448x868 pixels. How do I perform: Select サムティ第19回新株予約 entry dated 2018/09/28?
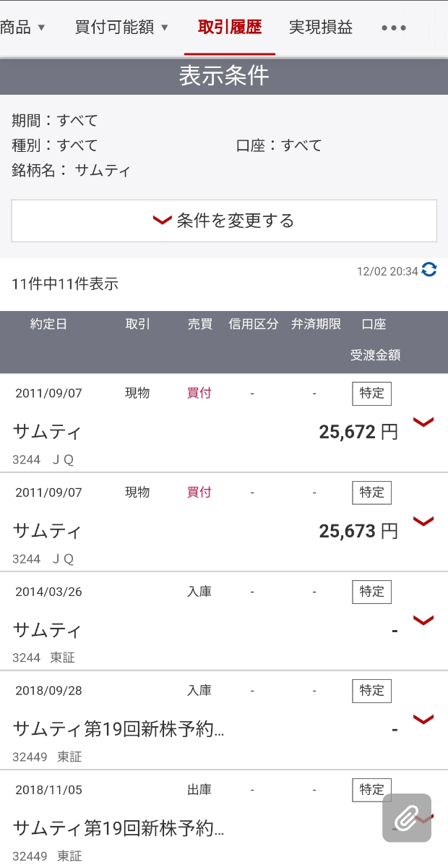119,729
